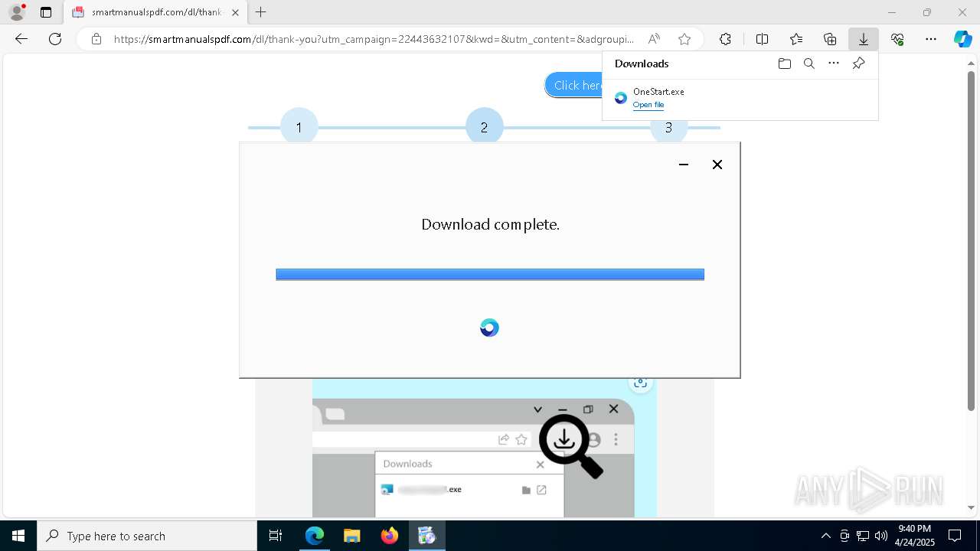Click the OneStart logo in dialog
This screenshot has height=551, width=980.
pyautogui.click(x=489, y=328)
